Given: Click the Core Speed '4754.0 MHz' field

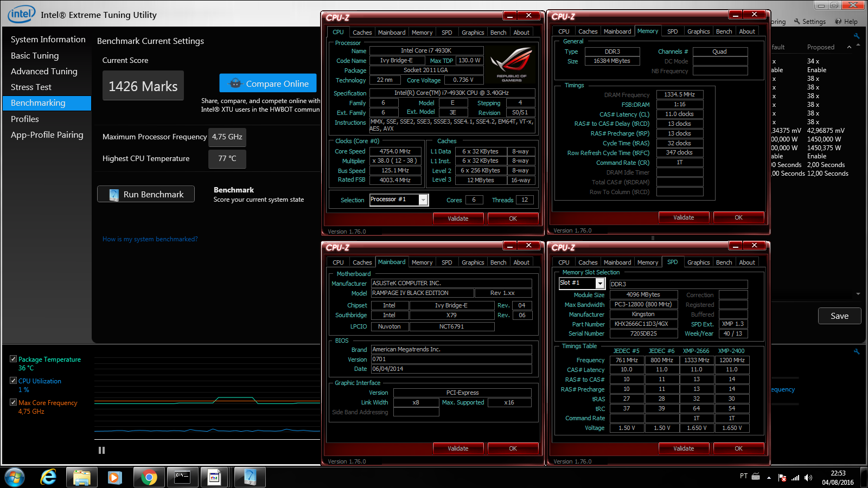Looking at the screenshot, I should click(x=395, y=151).
